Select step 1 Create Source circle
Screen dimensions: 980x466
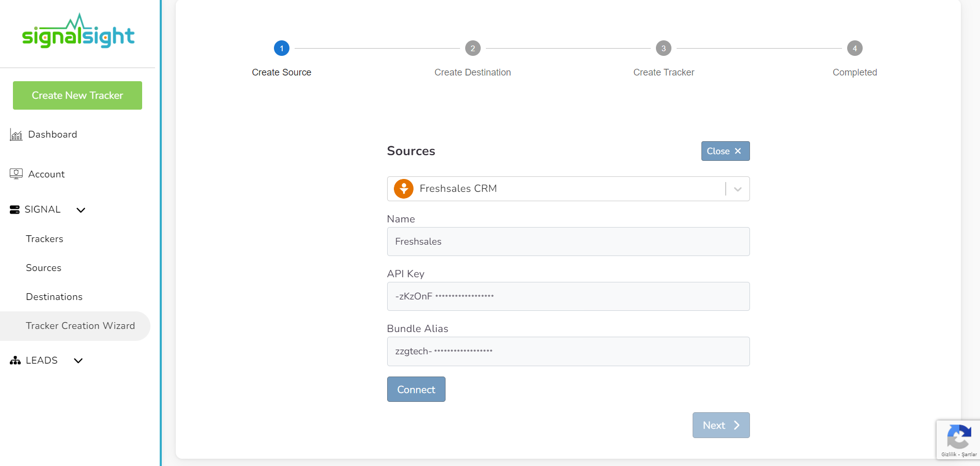282,48
